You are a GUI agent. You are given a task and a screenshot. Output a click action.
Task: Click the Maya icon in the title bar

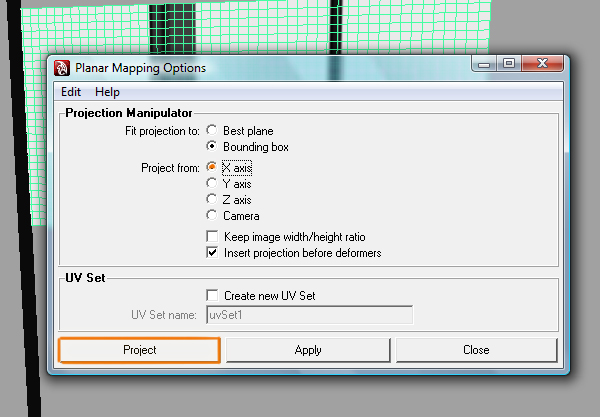62,68
